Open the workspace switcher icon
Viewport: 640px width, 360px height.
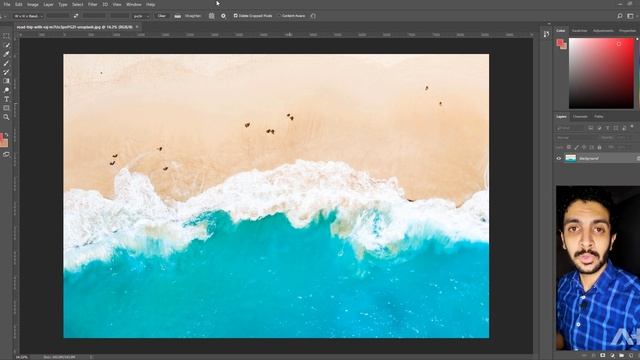[x=631, y=16]
